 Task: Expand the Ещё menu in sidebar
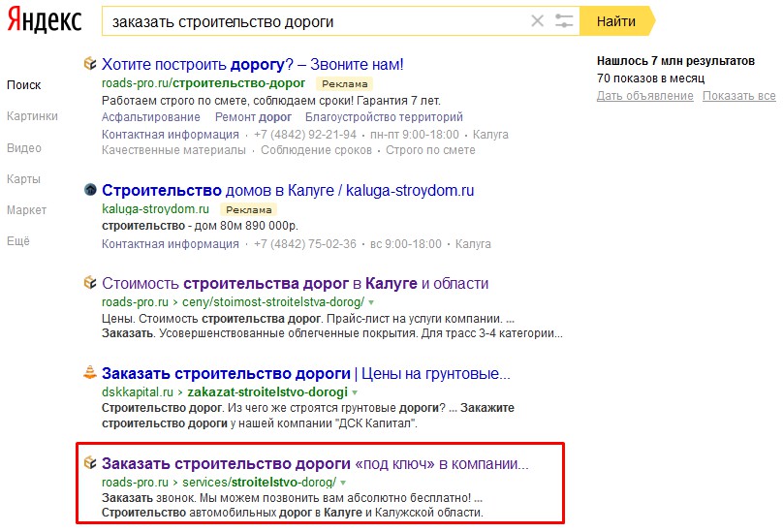pyautogui.click(x=18, y=241)
